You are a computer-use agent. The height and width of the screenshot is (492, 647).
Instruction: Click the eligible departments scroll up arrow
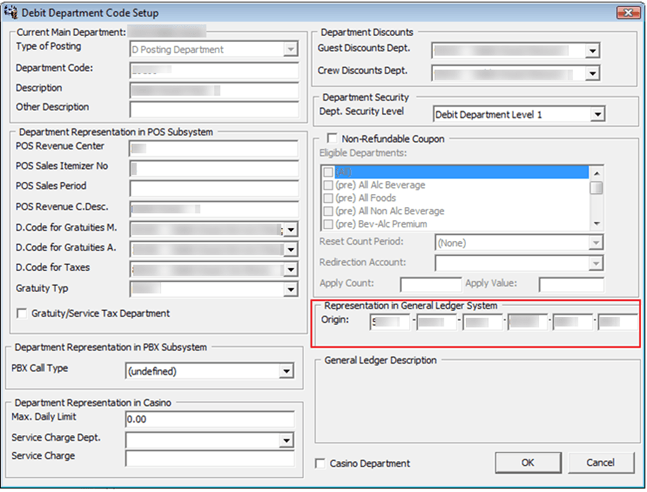(x=596, y=173)
